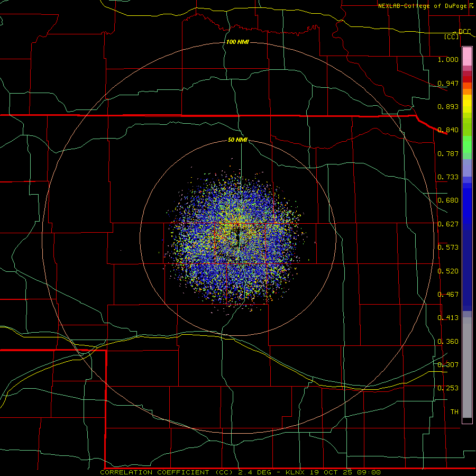Click the 1.000 color scale value

click(x=448, y=59)
